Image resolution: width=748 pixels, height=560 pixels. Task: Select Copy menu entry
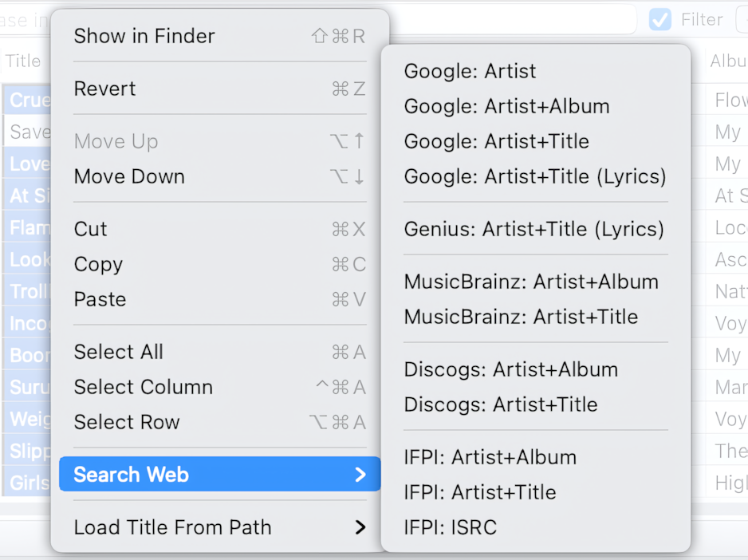tap(98, 264)
